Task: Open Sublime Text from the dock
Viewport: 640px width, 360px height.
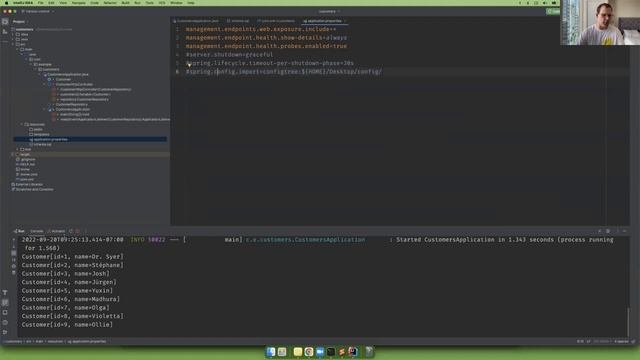Action: point(342,351)
